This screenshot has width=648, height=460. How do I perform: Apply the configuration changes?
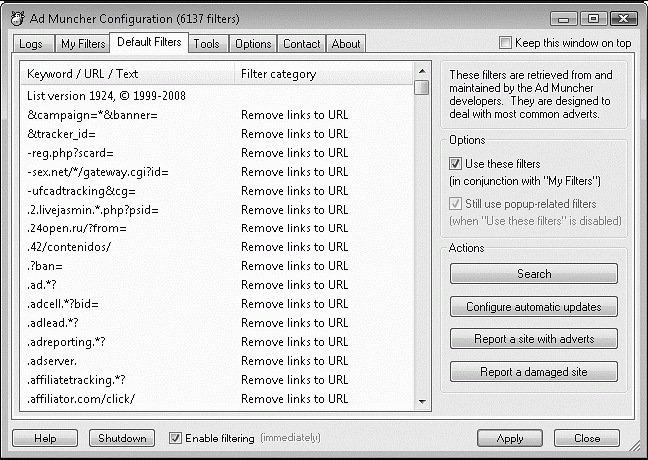pyautogui.click(x=510, y=438)
